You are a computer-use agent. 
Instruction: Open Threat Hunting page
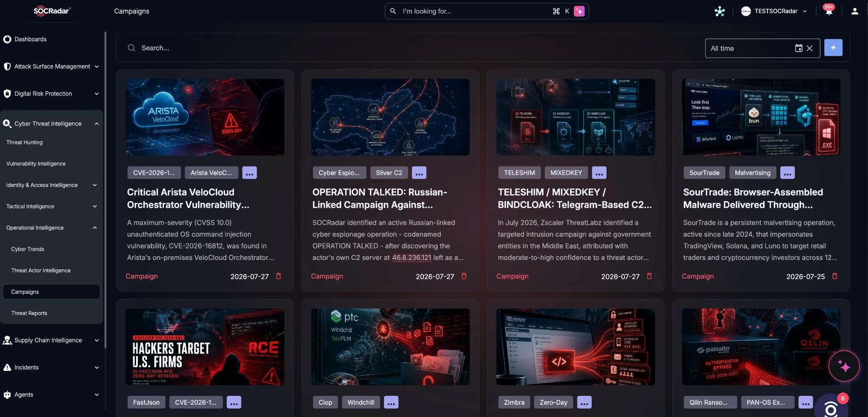click(x=25, y=142)
